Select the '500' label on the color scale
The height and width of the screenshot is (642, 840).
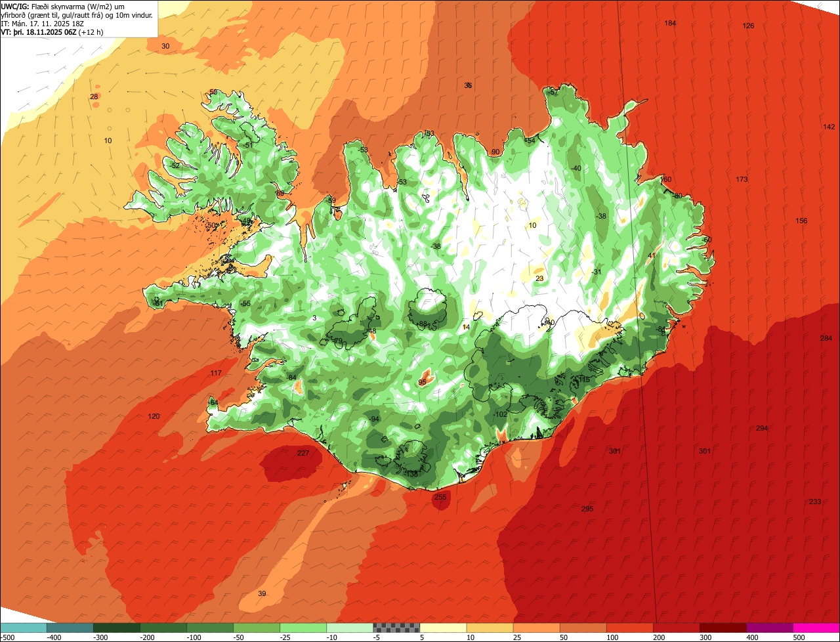pyautogui.click(x=799, y=637)
